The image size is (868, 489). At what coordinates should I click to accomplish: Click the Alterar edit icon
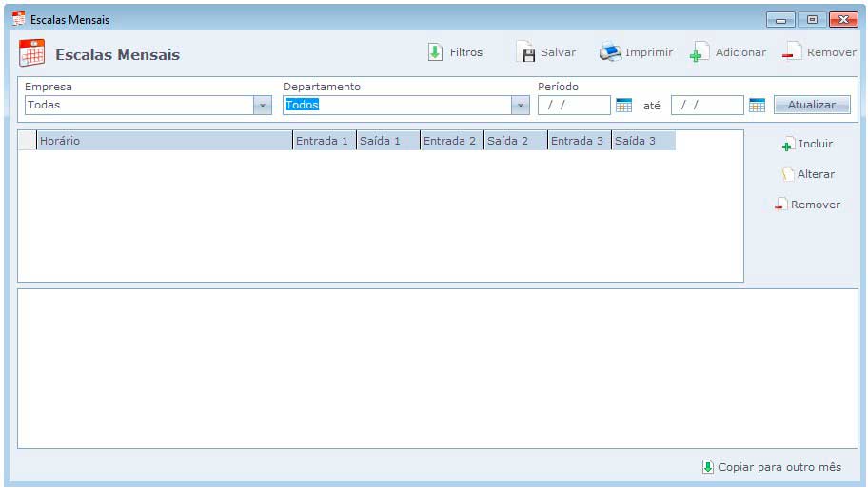click(787, 175)
